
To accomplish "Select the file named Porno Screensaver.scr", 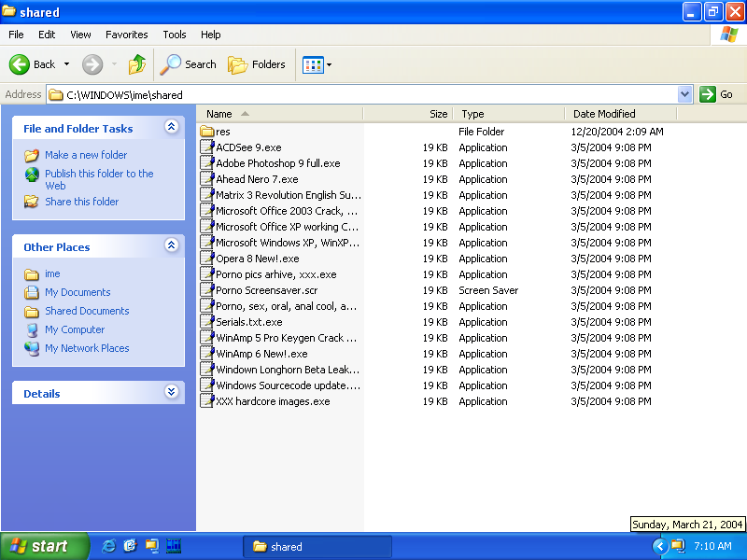I will click(267, 290).
